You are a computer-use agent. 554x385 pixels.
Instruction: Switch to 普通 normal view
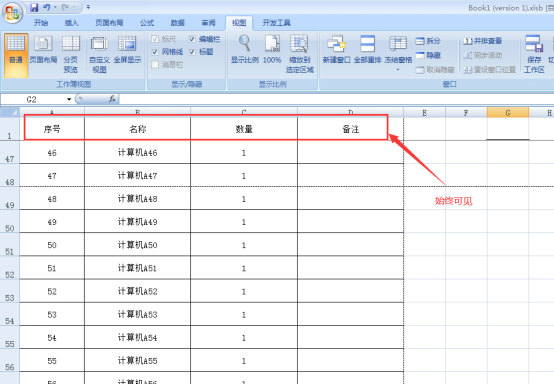click(16, 55)
